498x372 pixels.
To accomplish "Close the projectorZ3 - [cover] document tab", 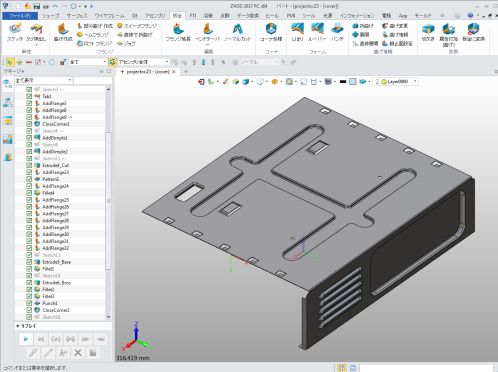I will [x=174, y=72].
